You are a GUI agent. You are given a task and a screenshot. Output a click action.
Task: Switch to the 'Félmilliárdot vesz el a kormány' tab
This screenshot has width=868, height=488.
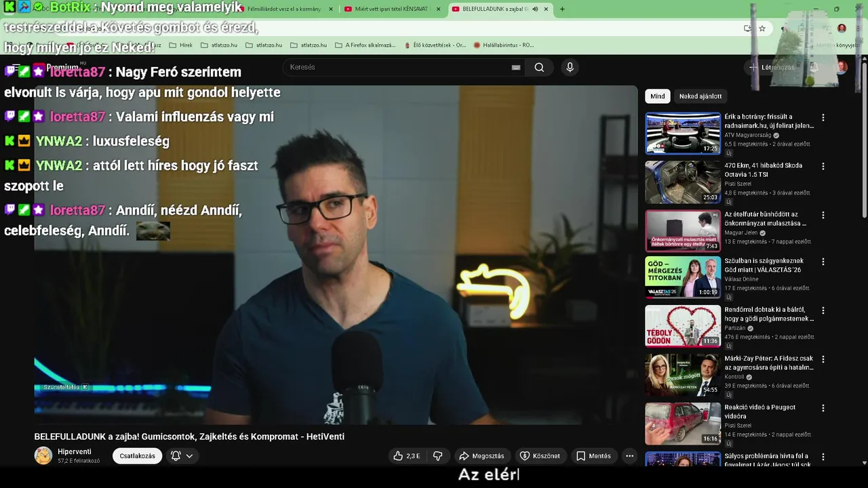pyautogui.click(x=285, y=9)
